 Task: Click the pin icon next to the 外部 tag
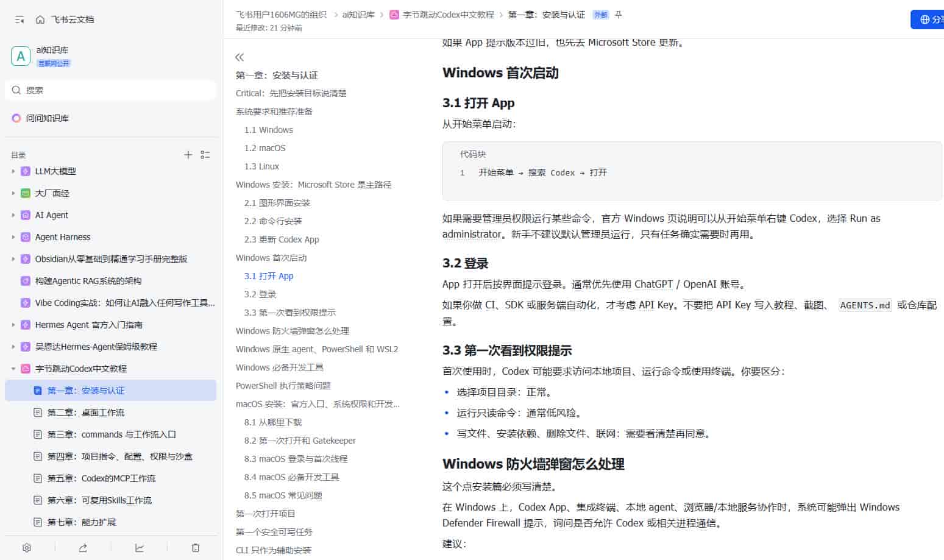coord(619,15)
